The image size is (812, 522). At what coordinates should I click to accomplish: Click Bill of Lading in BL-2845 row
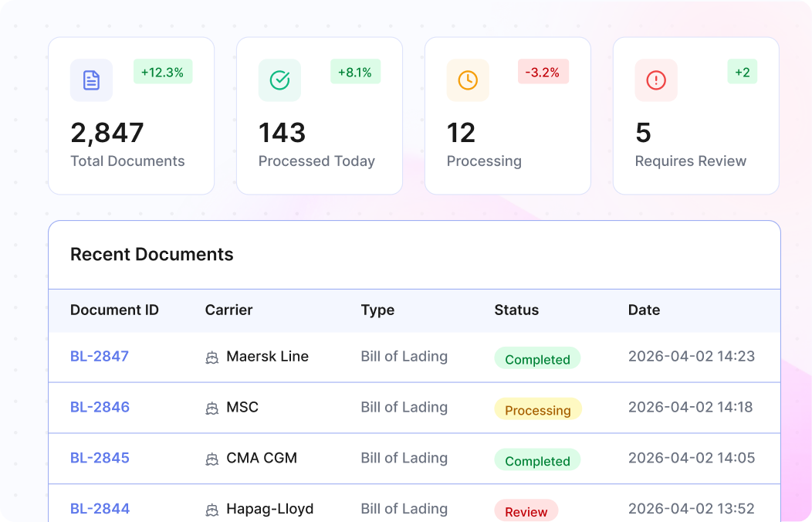(x=404, y=458)
